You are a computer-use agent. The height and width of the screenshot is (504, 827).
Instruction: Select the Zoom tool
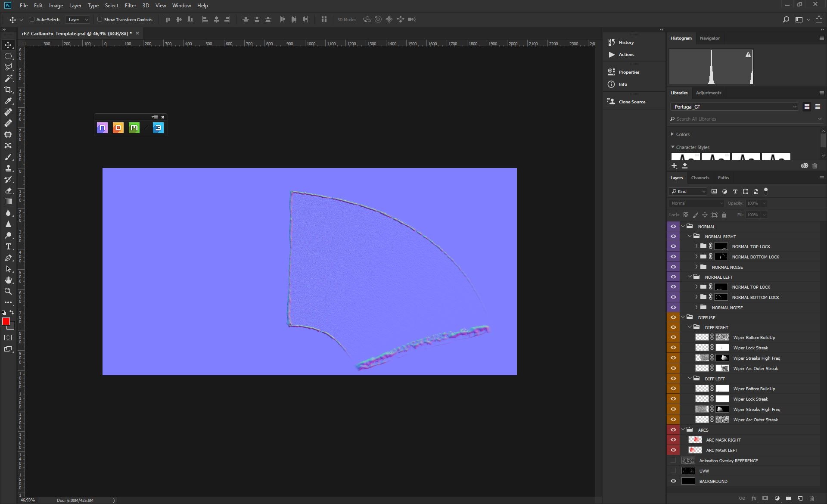pyautogui.click(x=8, y=291)
